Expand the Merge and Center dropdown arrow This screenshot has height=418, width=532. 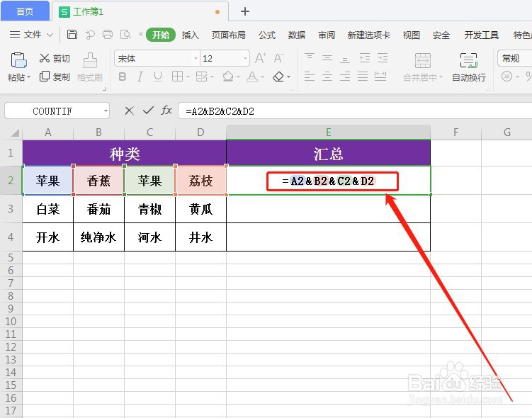tap(441, 77)
